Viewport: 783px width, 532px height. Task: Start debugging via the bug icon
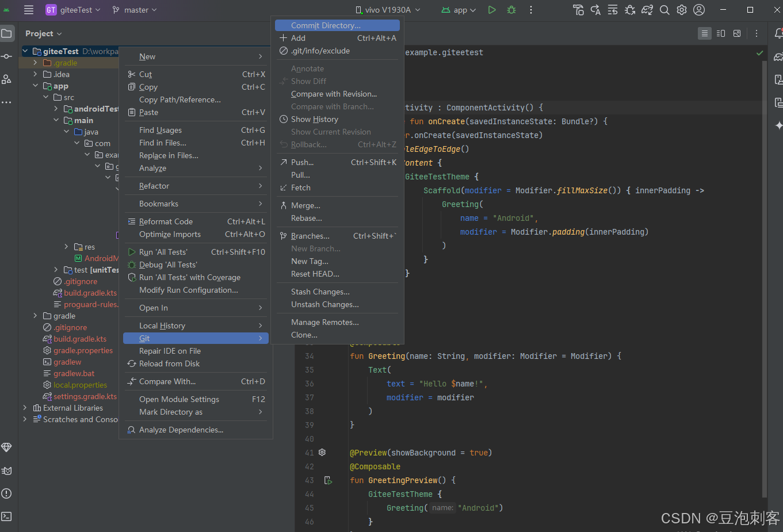(x=511, y=9)
